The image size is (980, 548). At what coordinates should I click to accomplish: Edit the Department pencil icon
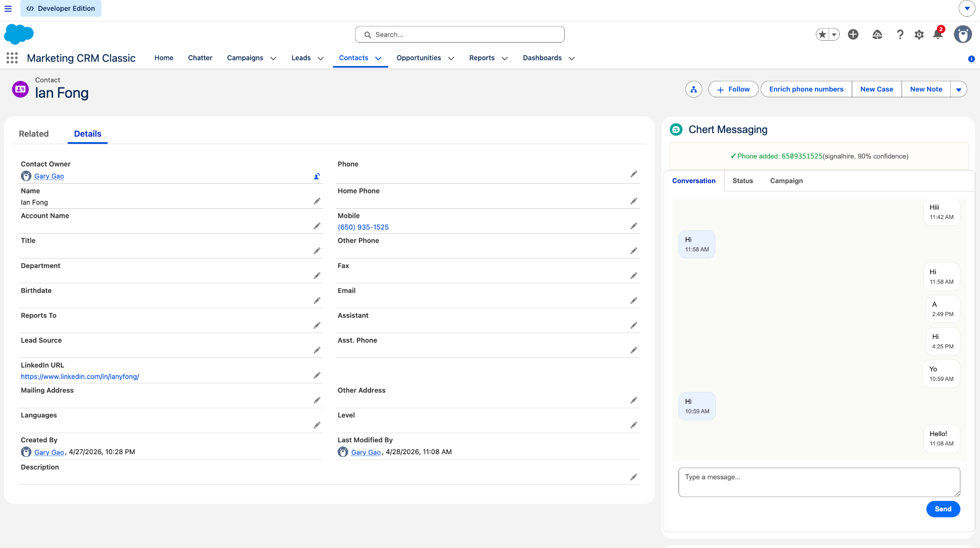coord(317,276)
